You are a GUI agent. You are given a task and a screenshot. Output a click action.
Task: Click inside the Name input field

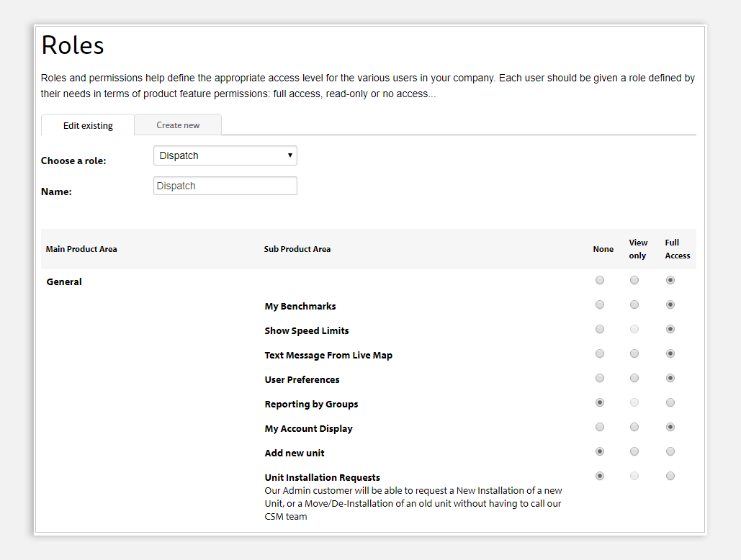(225, 186)
